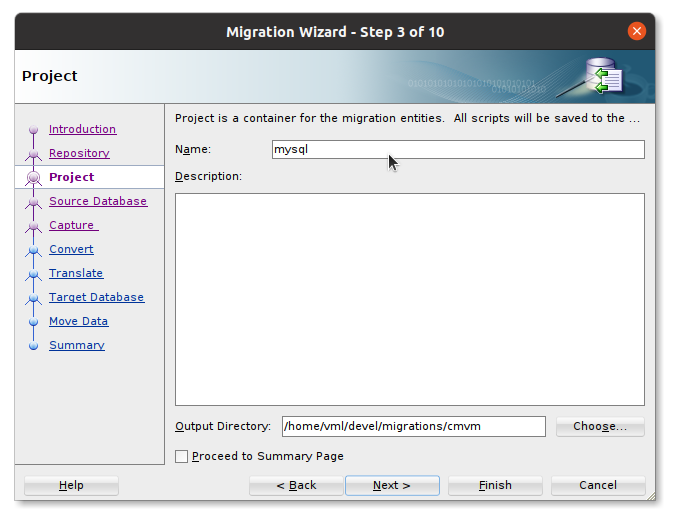Click the project container description text
Image resolution: width=674 pixels, height=519 pixels.
pyautogui.click(x=407, y=118)
